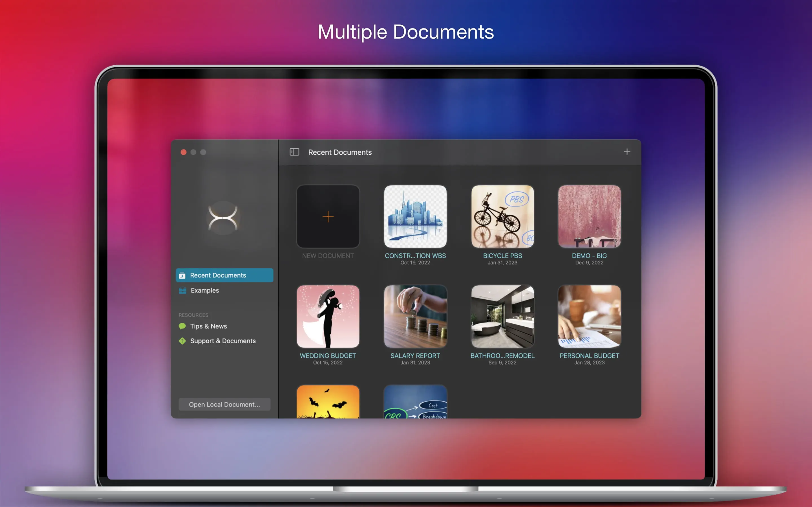Click the Tips & News chat bubble icon
The height and width of the screenshot is (507, 812).
(x=182, y=326)
